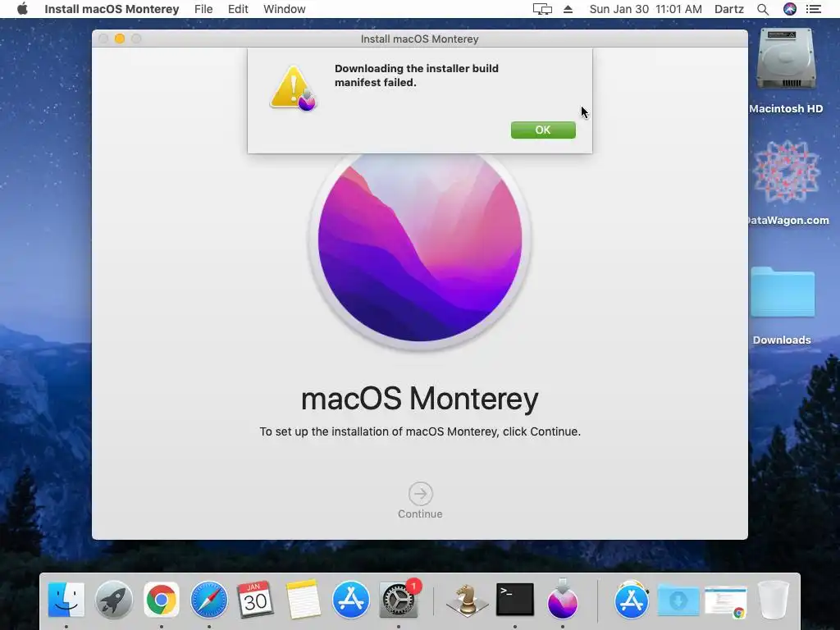Image resolution: width=840 pixels, height=630 pixels.
Task: Open System Preferences with the update badge
Action: pyautogui.click(x=399, y=599)
